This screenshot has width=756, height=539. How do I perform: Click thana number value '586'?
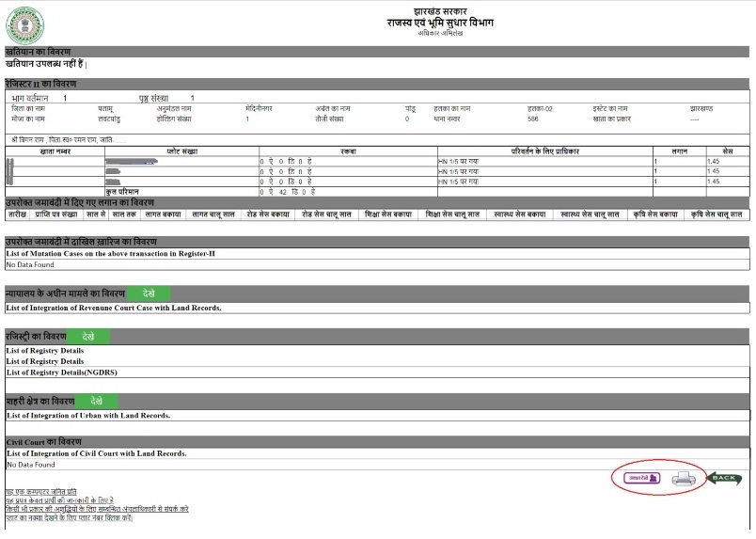[533, 119]
